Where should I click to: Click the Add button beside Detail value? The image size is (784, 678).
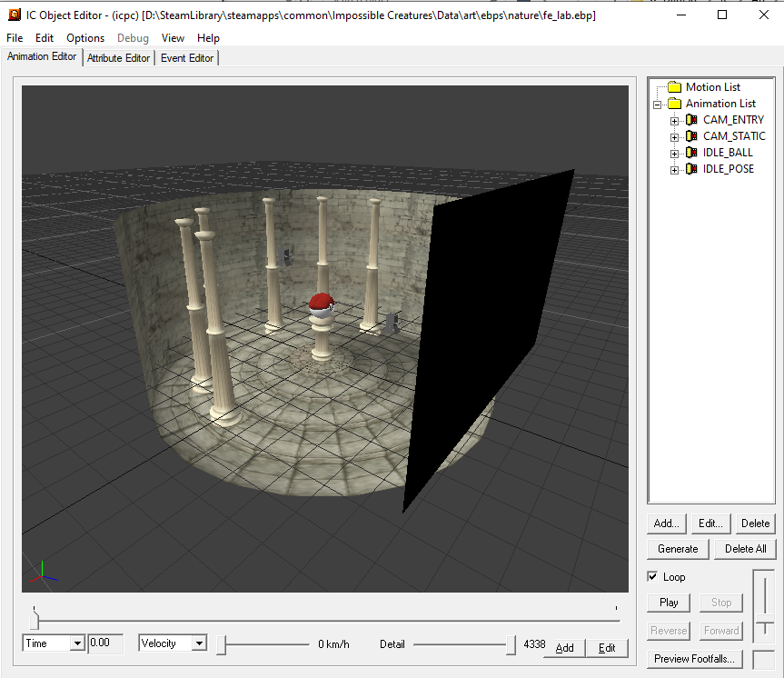pos(564,648)
